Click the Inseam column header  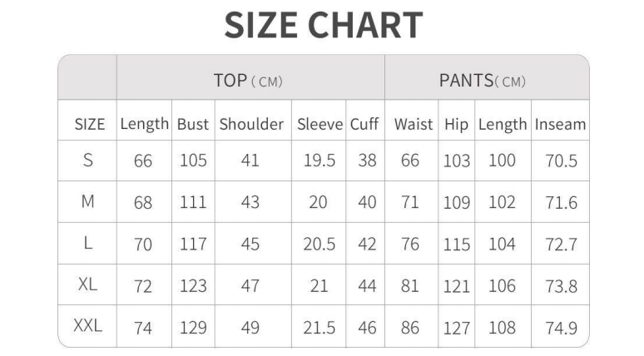560,125
